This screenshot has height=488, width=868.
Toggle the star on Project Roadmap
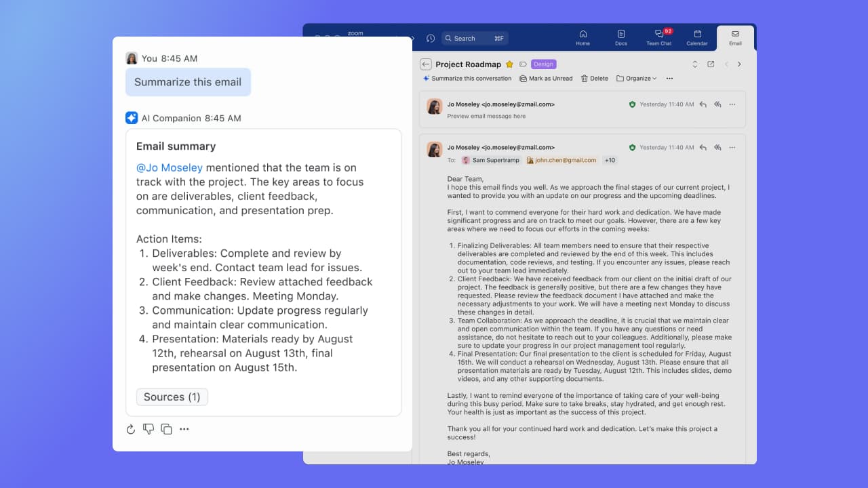[509, 64]
